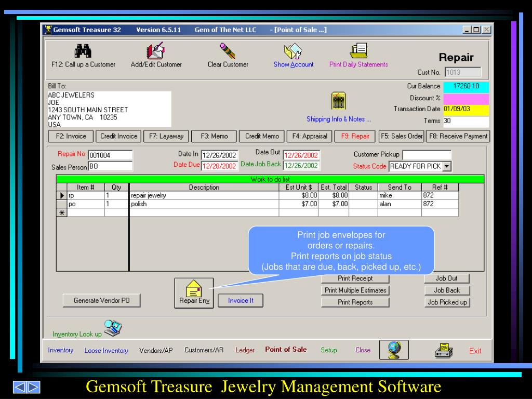Open the Setup menu
Image resolution: width=532 pixels, height=399 pixels.
(x=329, y=350)
